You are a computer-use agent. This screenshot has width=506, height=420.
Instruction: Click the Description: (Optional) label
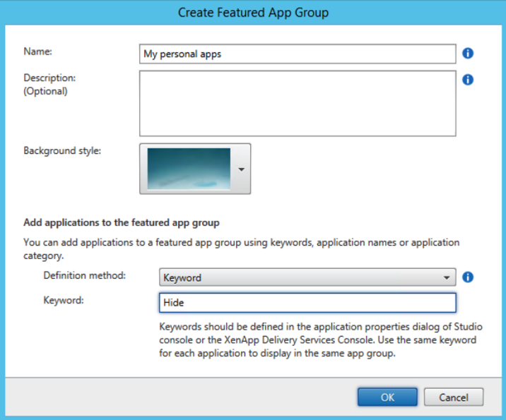49,85
